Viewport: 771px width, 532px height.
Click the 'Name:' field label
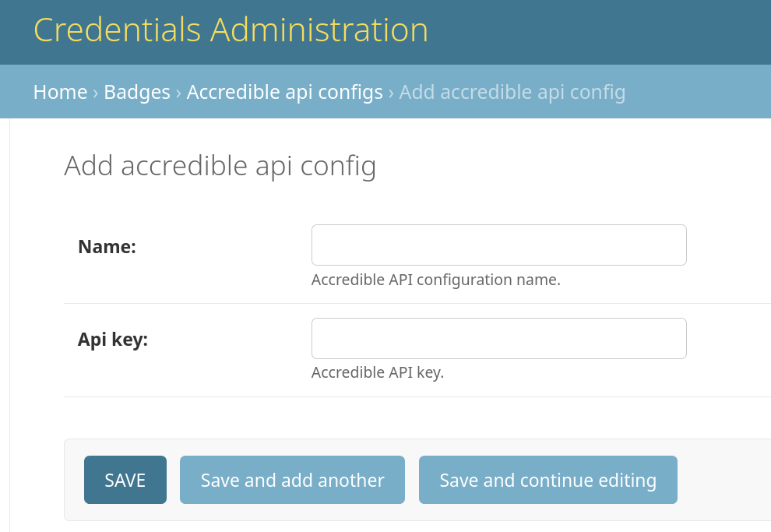[x=107, y=246]
